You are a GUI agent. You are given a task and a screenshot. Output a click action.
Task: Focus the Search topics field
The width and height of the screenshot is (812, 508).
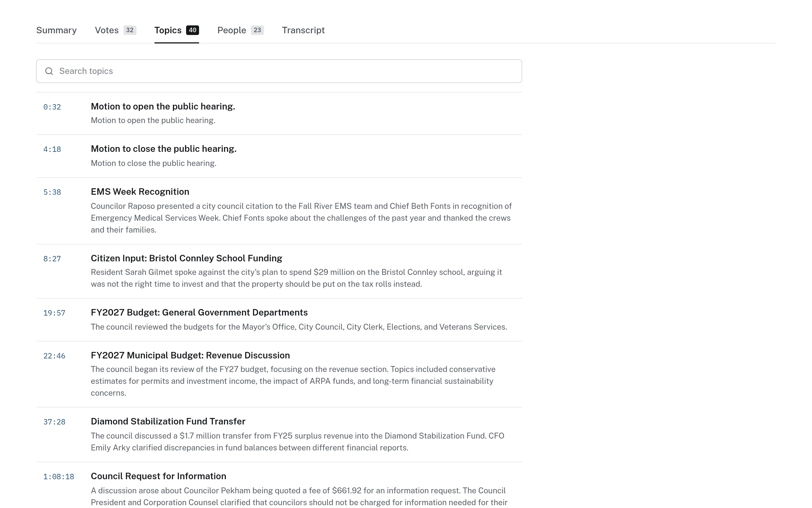279,71
